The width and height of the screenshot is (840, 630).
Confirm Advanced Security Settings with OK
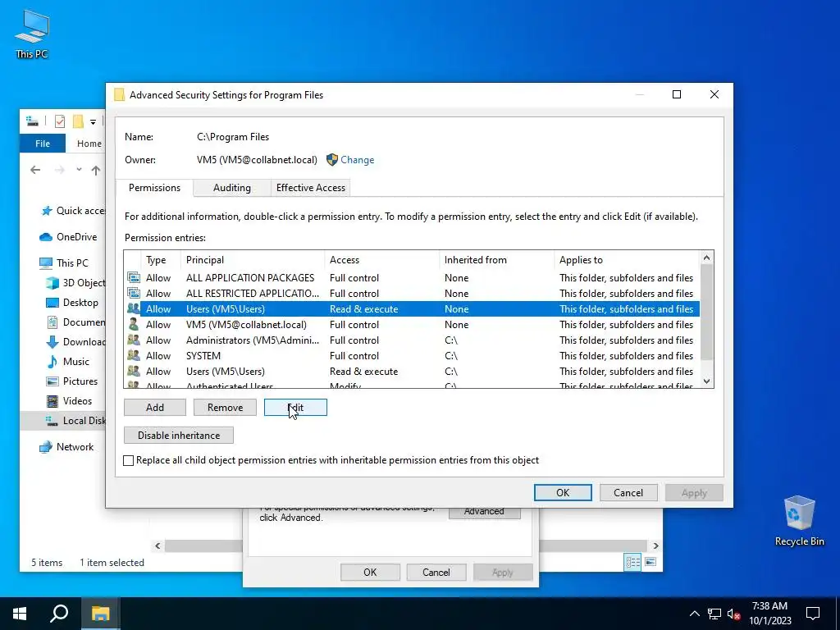[563, 493]
